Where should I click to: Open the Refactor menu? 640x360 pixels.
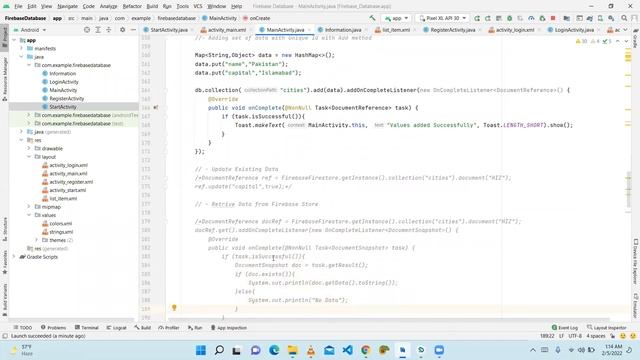click(132, 6)
